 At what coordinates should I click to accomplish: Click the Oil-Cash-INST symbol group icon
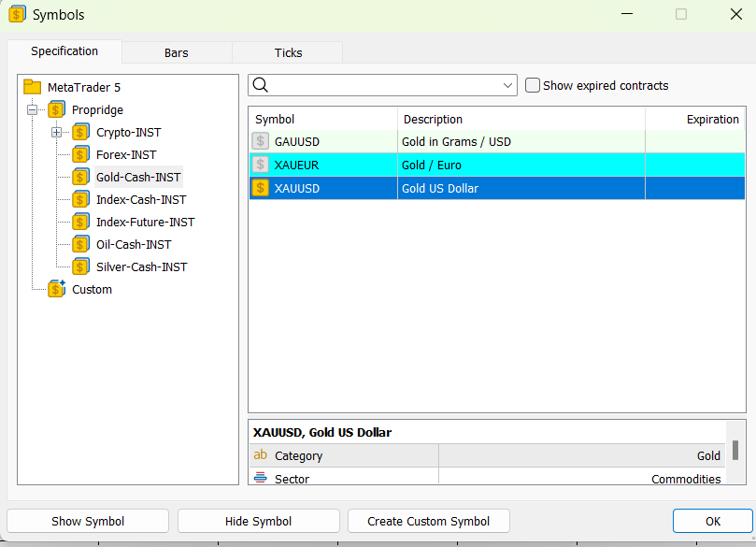click(x=80, y=244)
